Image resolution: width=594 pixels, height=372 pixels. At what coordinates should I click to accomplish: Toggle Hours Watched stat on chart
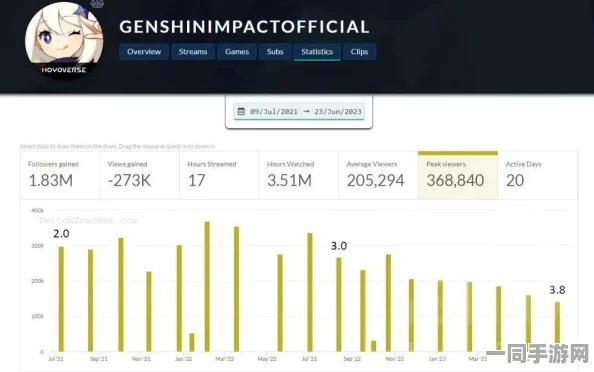299,175
